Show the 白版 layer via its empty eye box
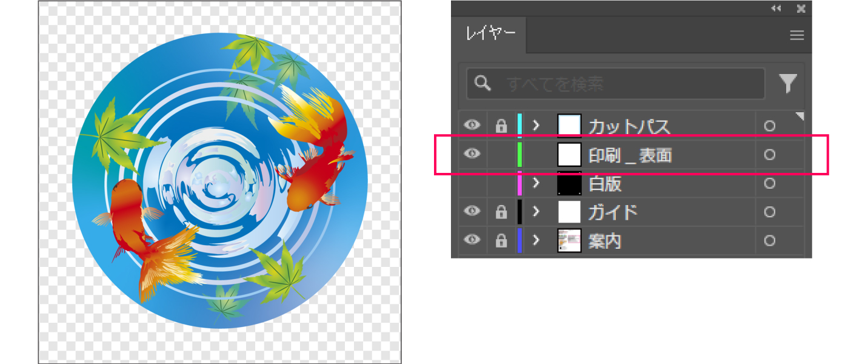Image resolution: width=868 pixels, height=364 pixels. 472,183
